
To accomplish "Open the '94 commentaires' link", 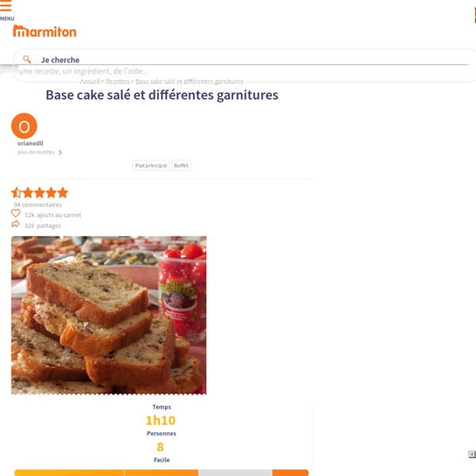I will pos(37,205).
